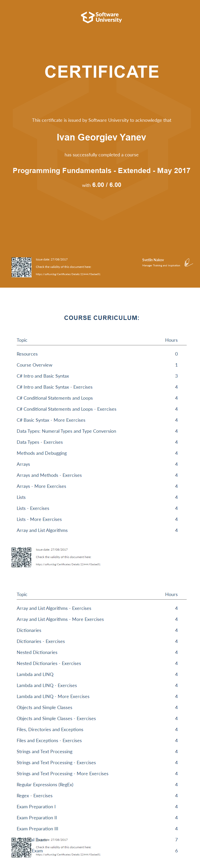Click the Svetlin Nakov name text

point(153,260)
